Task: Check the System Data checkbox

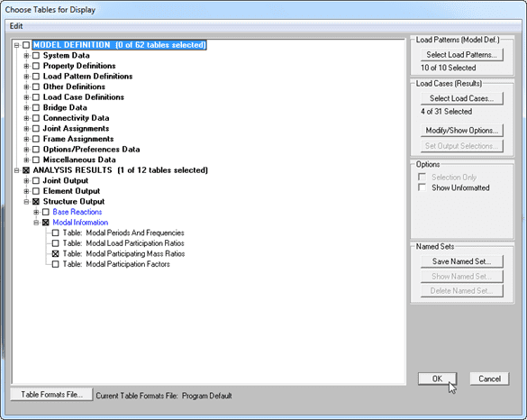Action: [36, 56]
